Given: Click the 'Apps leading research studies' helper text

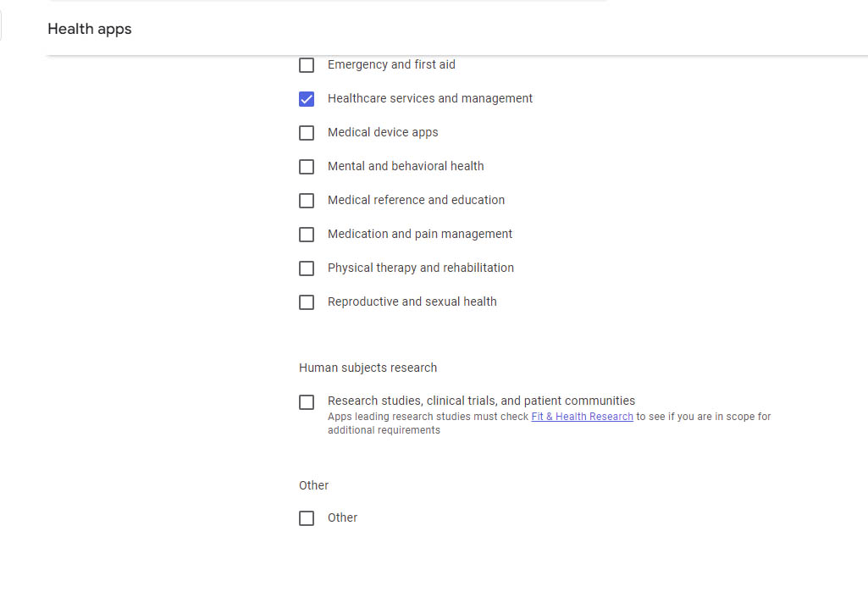Looking at the screenshot, I should coord(428,417).
